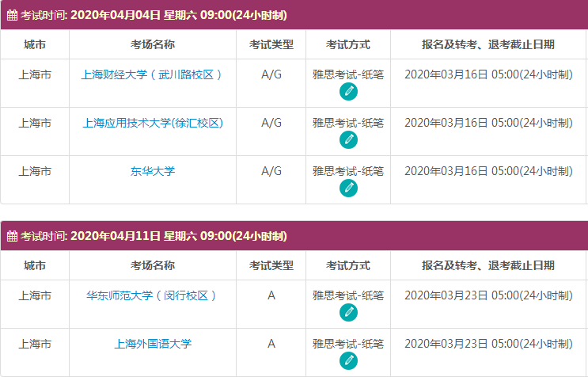Click A/G exam type in 东华大学 row
Viewport: 588px width, 377px height.
pyautogui.click(x=271, y=171)
